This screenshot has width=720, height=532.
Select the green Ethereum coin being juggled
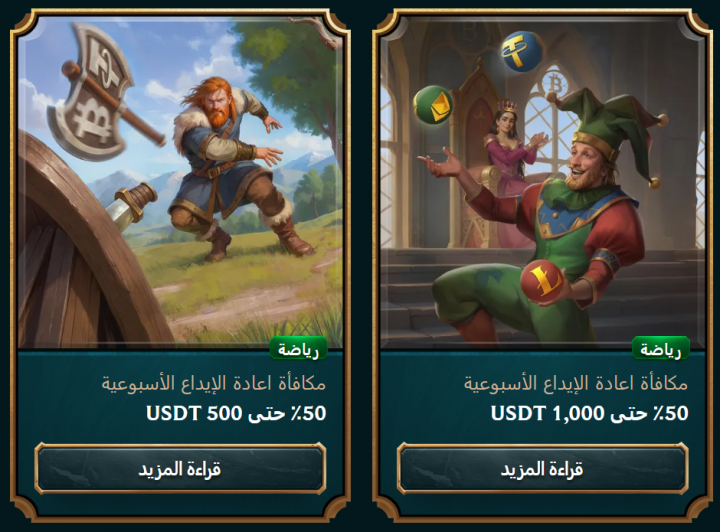pos(433,105)
